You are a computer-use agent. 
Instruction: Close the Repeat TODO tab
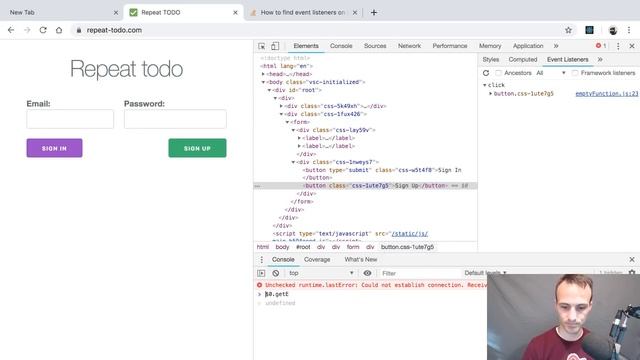tap(236, 13)
